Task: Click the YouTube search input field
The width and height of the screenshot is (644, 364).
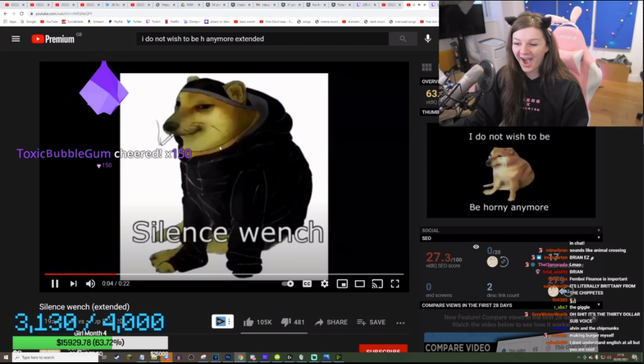Action: (x=262, y=38)
